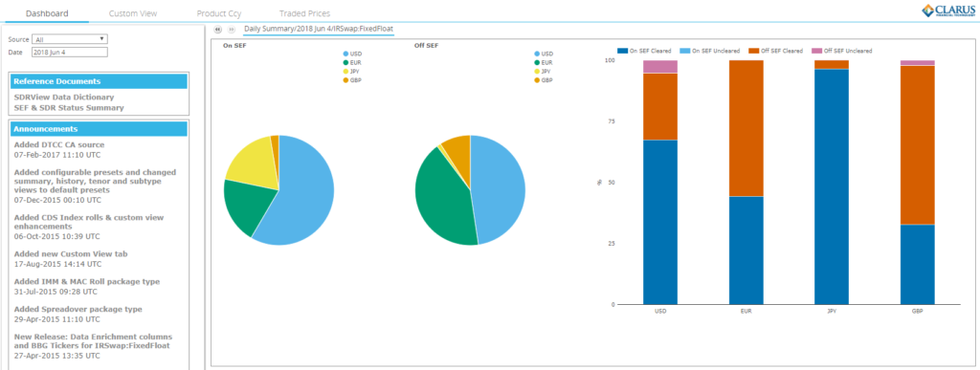This screenshot has width=980, height=370.
Task: Click the EUR bar's orange Off SEF Cleared segment
Action: tap(746, 128)
